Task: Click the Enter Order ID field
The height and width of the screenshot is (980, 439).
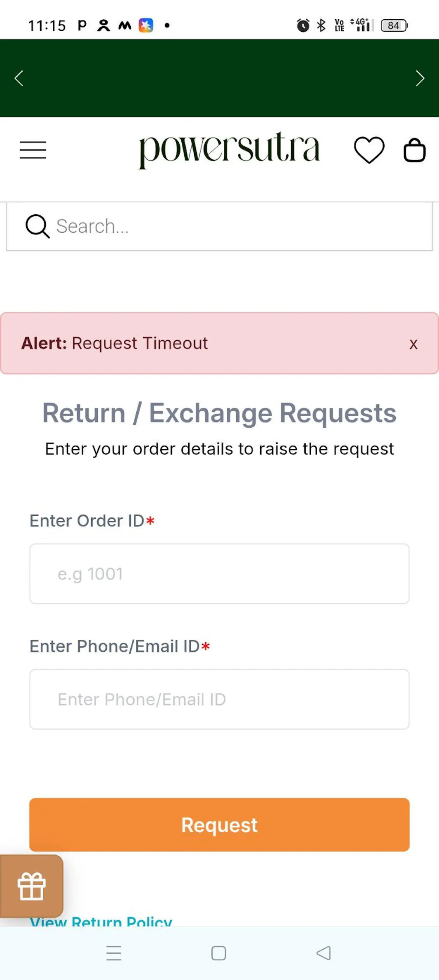Action: [x=219, y=574]
